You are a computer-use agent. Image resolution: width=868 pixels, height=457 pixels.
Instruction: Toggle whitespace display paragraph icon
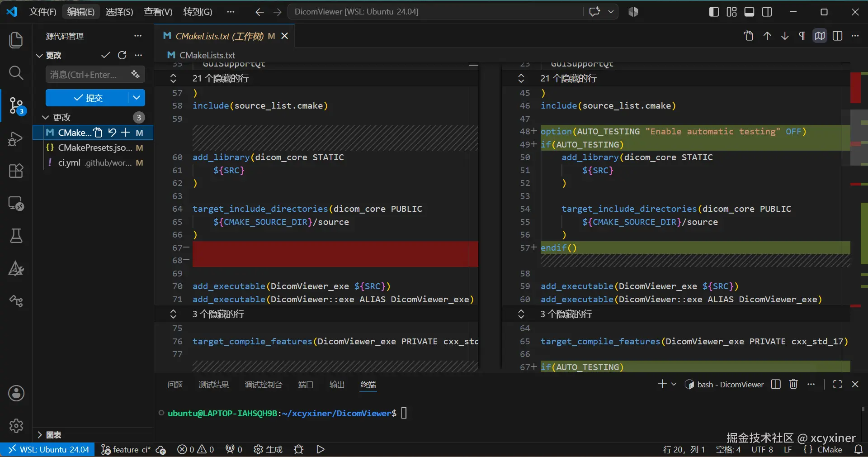(802, 36)
